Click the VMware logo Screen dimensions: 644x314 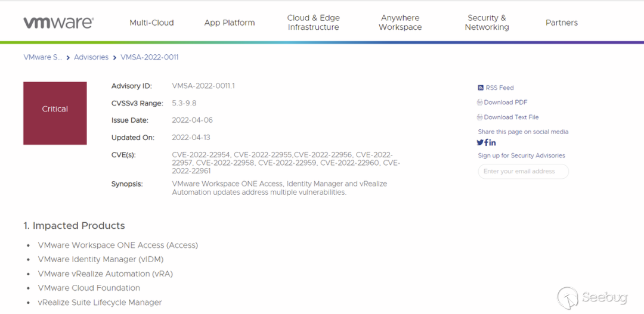[x=58, y=23]
